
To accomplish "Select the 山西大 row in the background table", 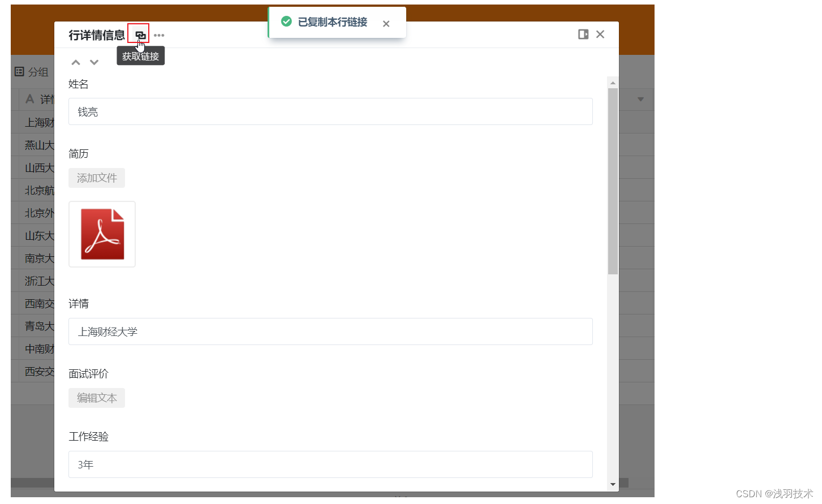I will pos(40,168).
